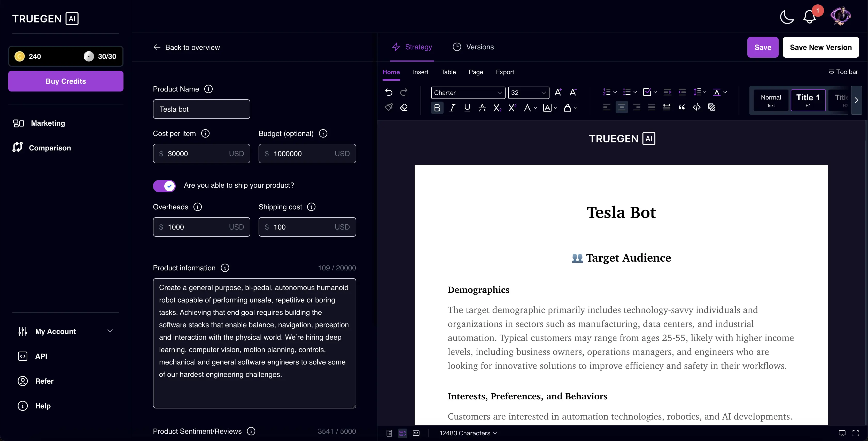
Task: Select the clear formatting eraser icon
Action: 404,107
